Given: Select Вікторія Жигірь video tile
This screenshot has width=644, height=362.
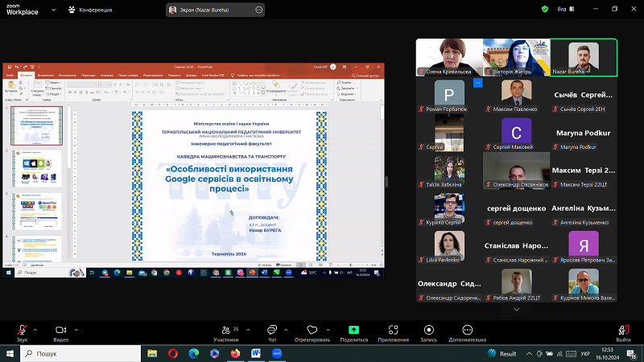Looking at the screenshot, I should pos(516,57).
